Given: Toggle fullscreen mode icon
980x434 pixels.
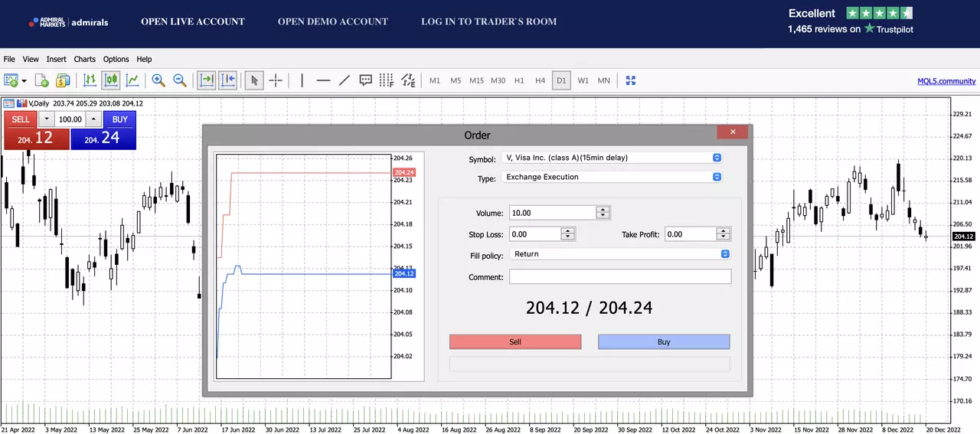Looking at the screenshot, I should point(631,80).
